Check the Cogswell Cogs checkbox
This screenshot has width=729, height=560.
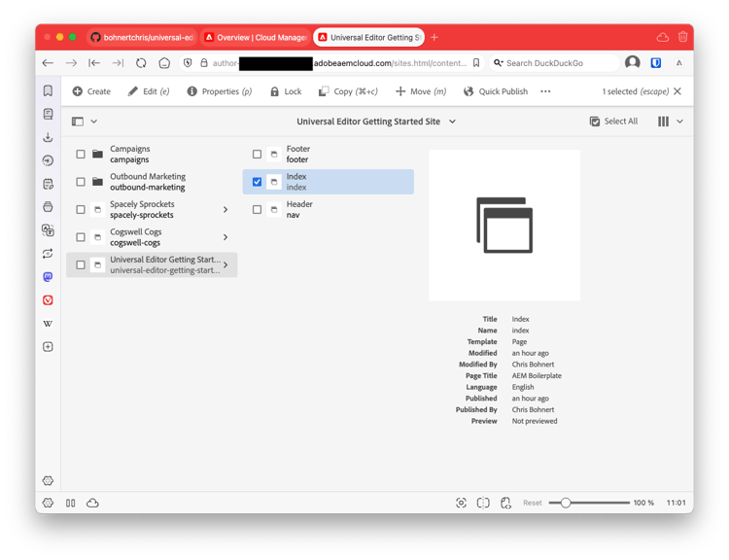click(81, 237)
